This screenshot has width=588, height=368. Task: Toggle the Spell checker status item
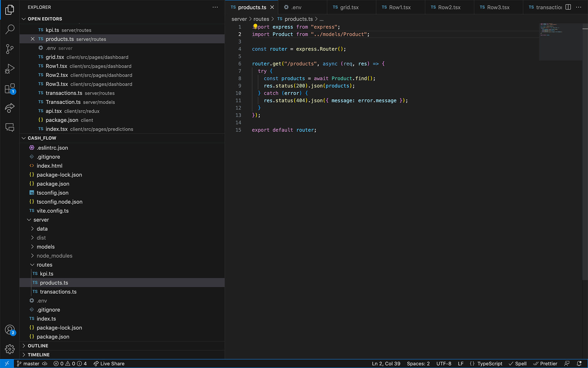click(x=517, y=363)
